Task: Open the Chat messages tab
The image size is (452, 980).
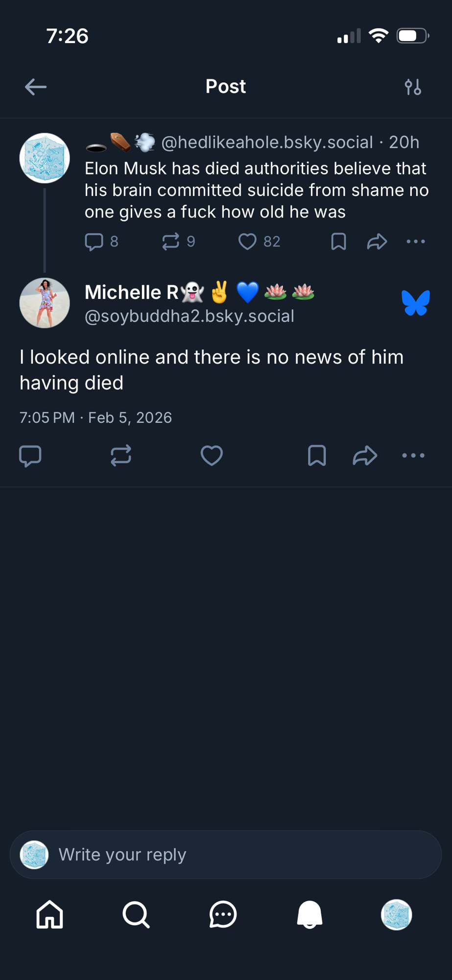Action: click(x=223, y=914)
